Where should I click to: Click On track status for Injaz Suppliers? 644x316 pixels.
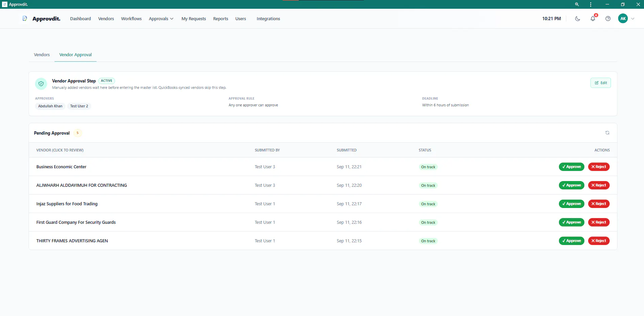[x=428, y=204]
